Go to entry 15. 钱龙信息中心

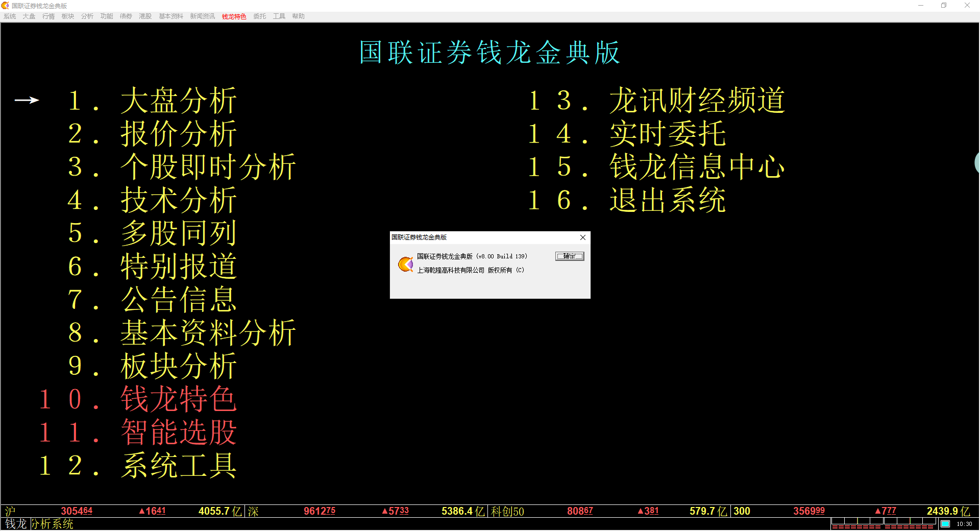tap(656, 166)
